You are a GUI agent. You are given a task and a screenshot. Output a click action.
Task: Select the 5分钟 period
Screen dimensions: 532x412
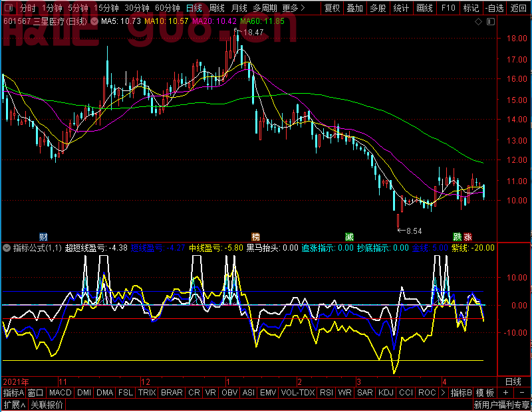pos(78,8)
